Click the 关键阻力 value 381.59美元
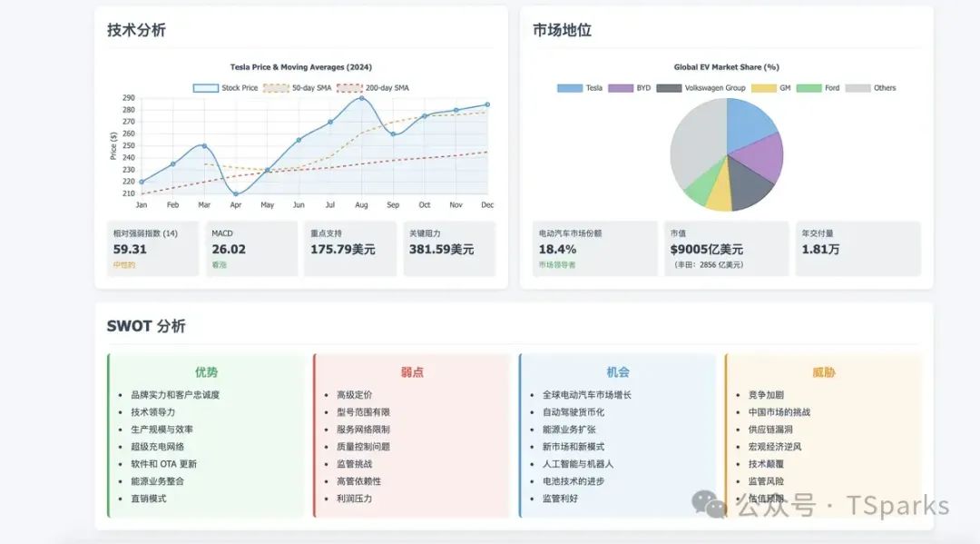 [441, 250]
